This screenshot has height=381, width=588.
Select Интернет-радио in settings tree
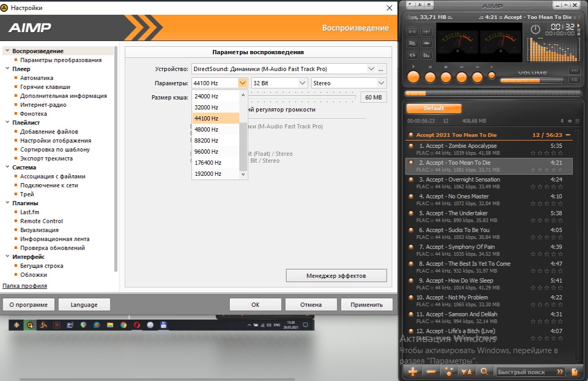[x=43, y=105]
